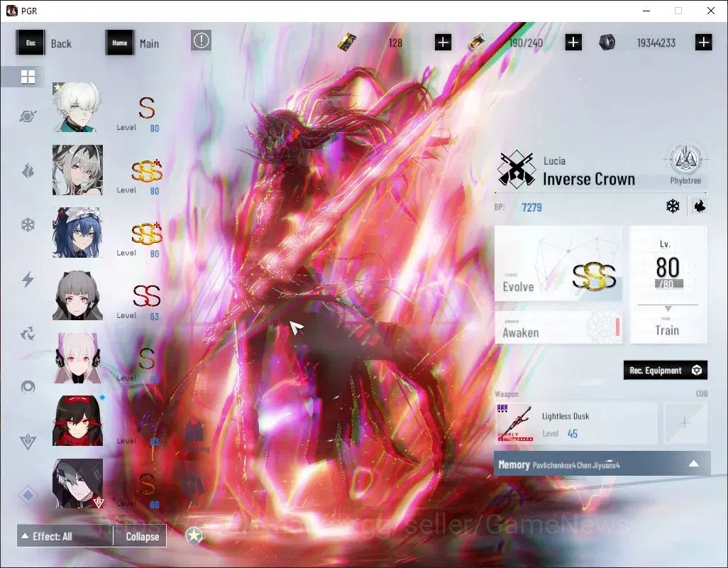Filter characters by dark swirl icon
Image resolution: width=728 pixels, height=568 pixels.
tap(28, 333)
